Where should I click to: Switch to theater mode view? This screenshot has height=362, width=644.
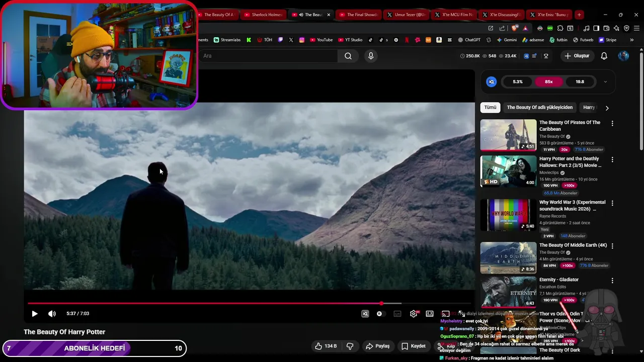pos(430,314)
